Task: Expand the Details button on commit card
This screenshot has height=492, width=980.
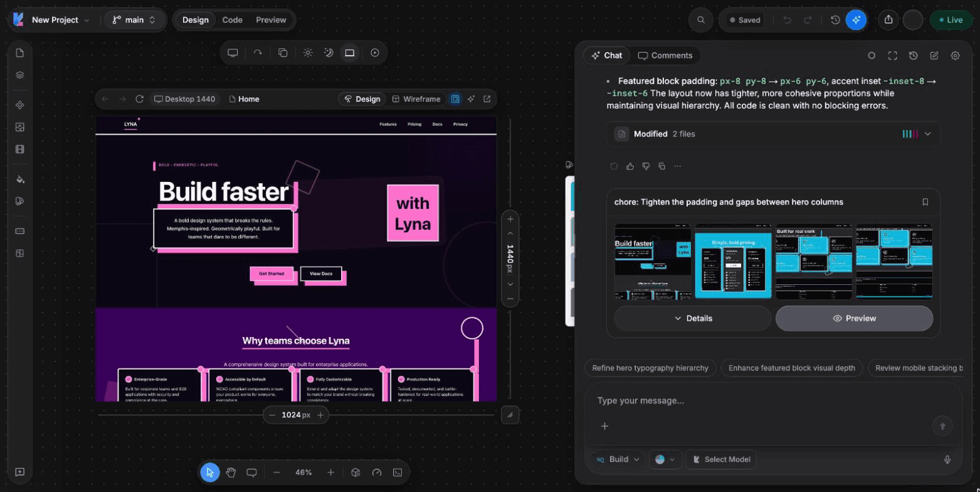Action: click(693, 318)
